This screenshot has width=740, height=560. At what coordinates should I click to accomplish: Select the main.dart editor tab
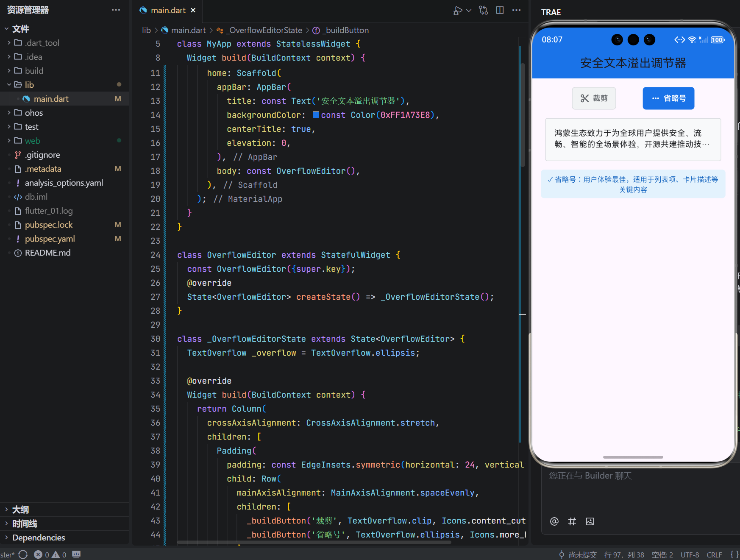coord(168,10)
